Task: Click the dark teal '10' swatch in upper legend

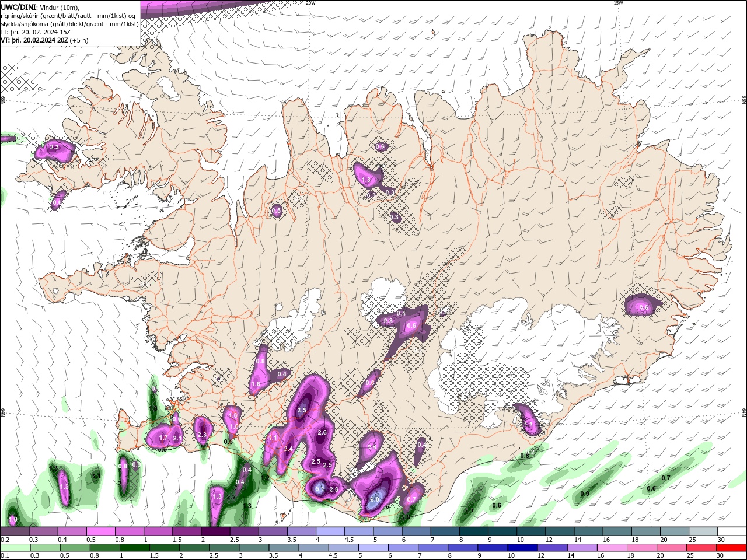Action: (531, 531)
